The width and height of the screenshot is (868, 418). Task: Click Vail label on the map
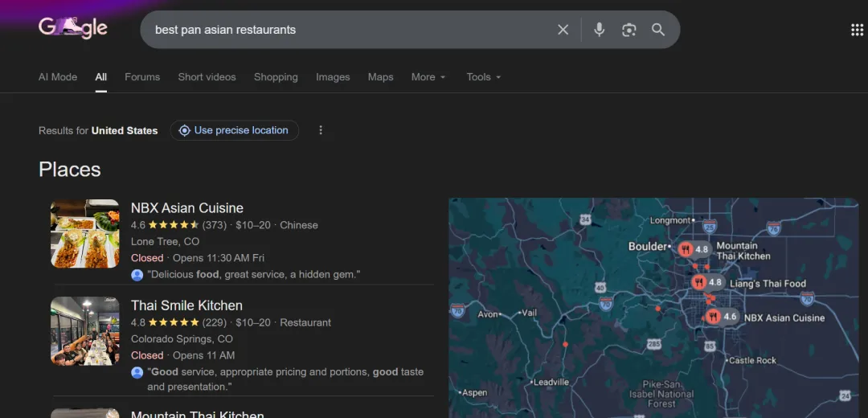tap(529, 313)
